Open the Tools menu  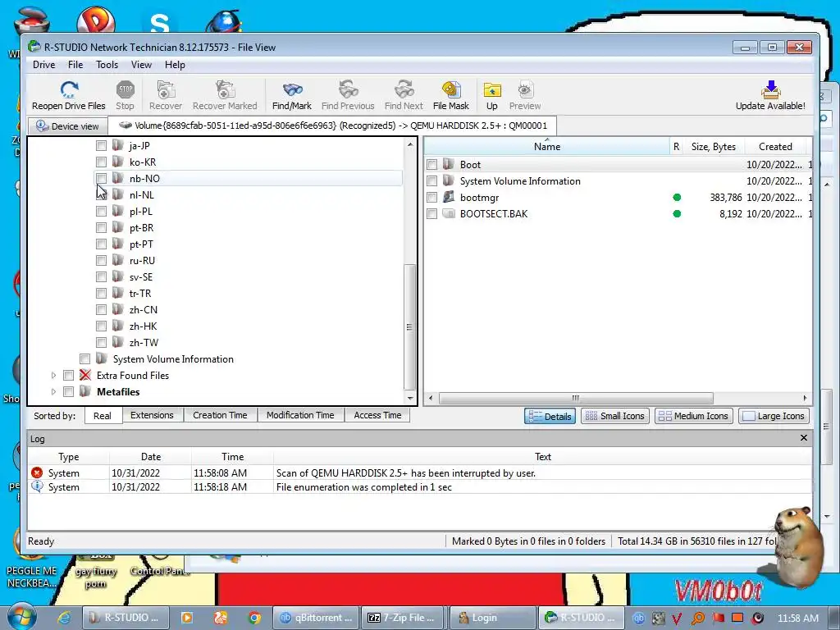107,65
